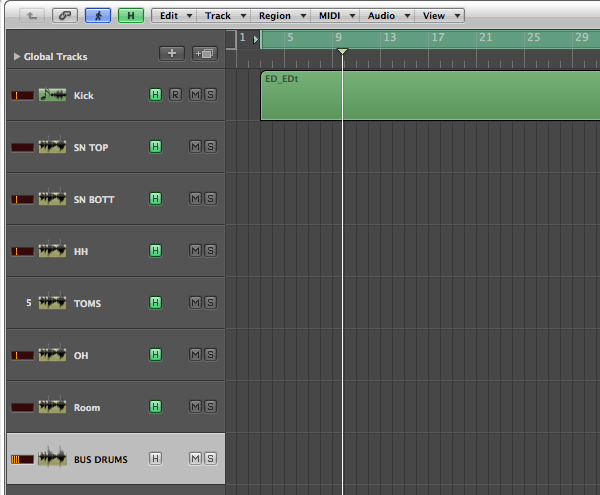The width and height of the screenshot is (600, 495).
Task: Open the Region menu
Action: (280, 16)
